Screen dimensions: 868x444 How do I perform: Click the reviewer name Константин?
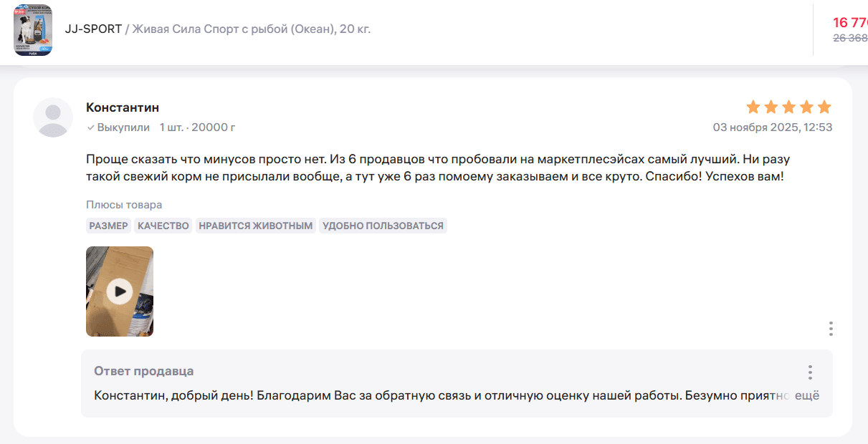123,107
